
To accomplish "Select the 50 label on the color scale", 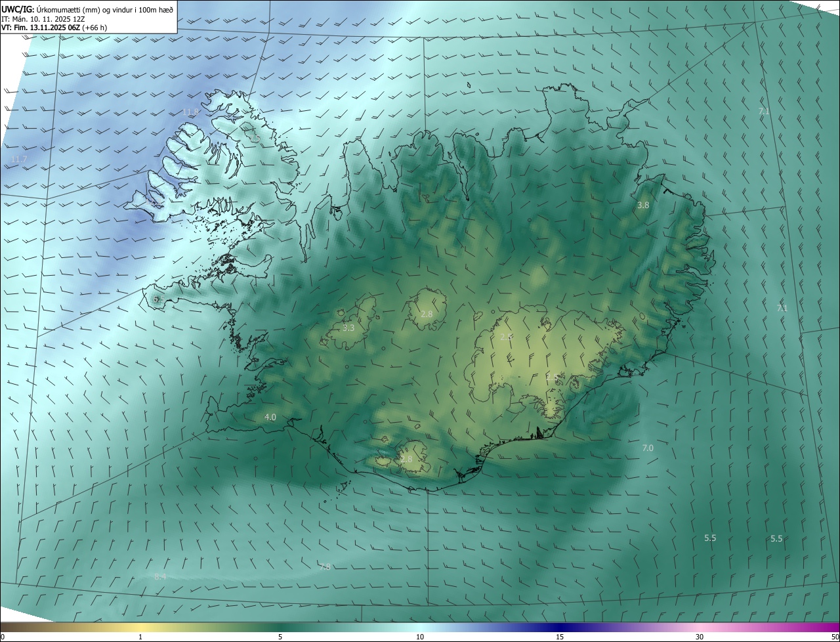I will pos(835,637).
